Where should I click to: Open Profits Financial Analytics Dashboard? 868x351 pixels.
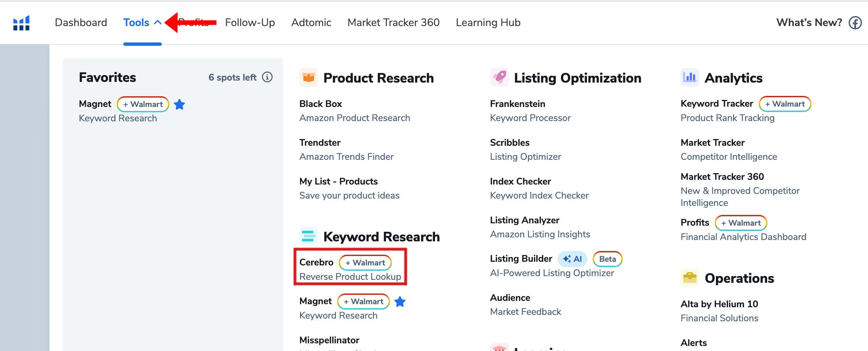[695, 223]
